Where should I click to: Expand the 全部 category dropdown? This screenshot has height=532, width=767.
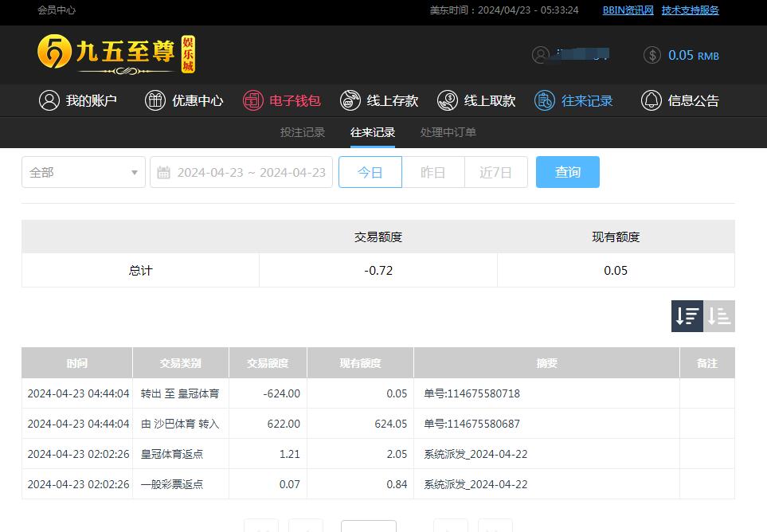(x=84, y=172)
